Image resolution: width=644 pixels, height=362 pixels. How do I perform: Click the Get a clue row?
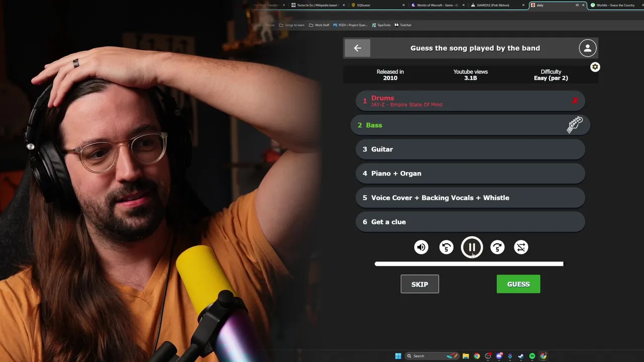[470, 222]
